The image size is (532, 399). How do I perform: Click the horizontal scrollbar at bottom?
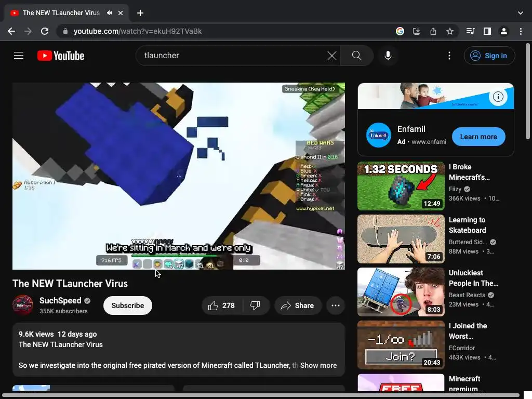[261, 395]
